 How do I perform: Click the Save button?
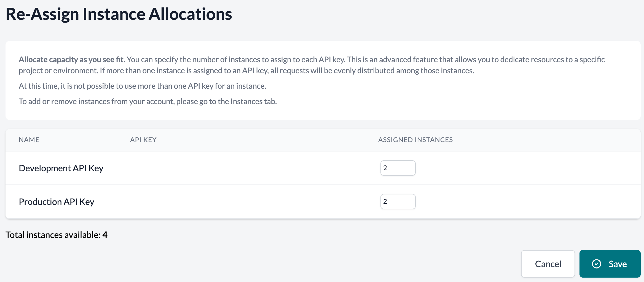pyautogui.click(x=610, y=264)
